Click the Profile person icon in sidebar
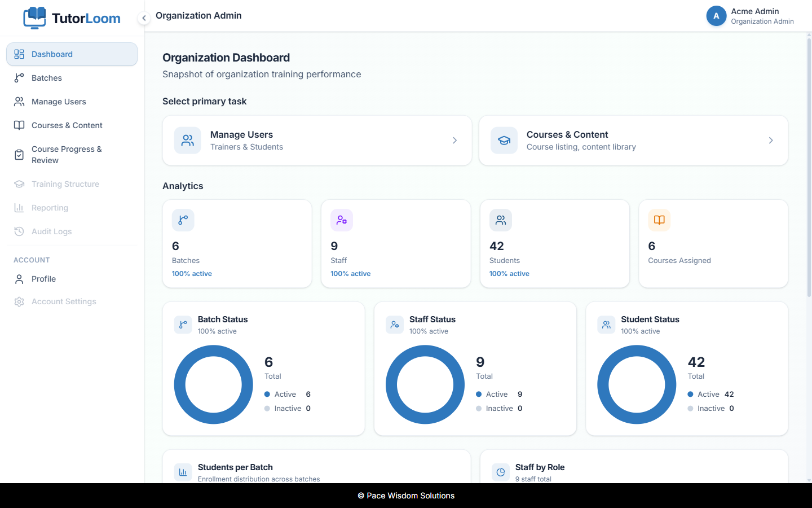The height and width of the screenshot is (508, 812). 19,279
